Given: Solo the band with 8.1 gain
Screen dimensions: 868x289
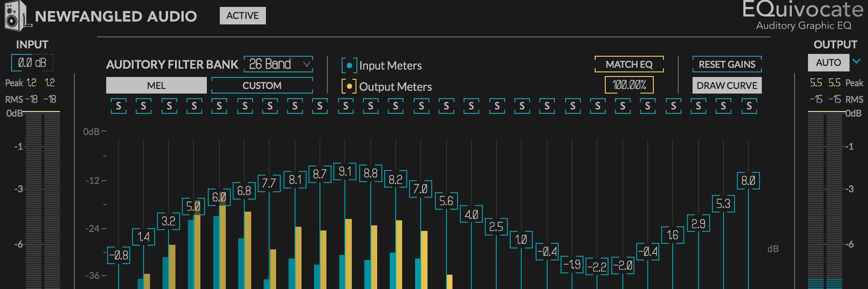Looking at the screenshot, I should 295,106.
